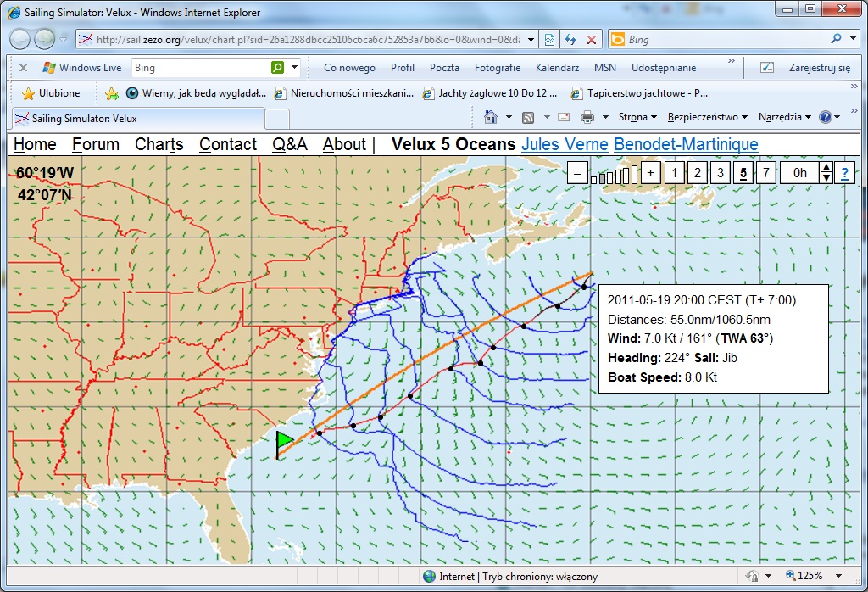
Task: Click the Windows Live logo button
Action: 82,68
